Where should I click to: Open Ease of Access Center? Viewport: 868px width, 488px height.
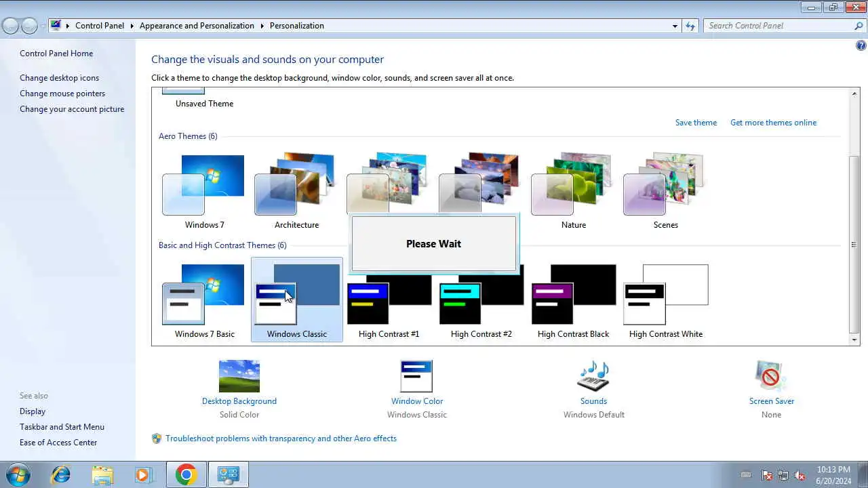[x=58, y=443]
